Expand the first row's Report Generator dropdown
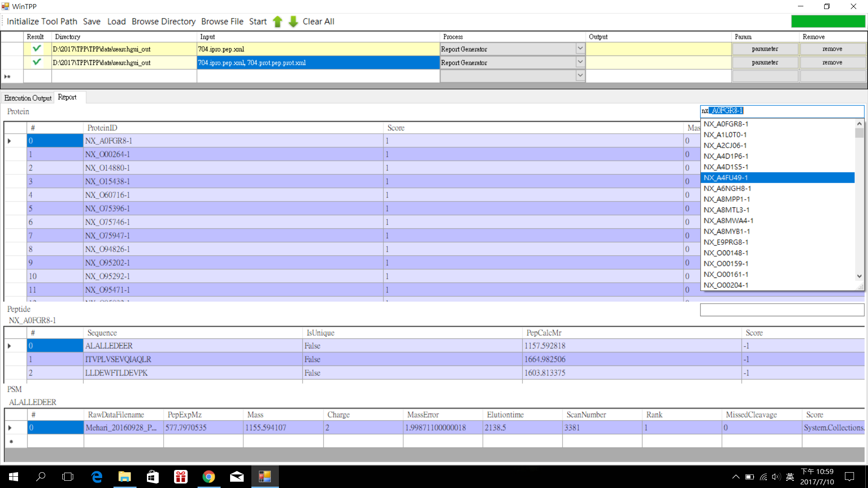This screenshot has width=868, height=488. coord(580,48)
